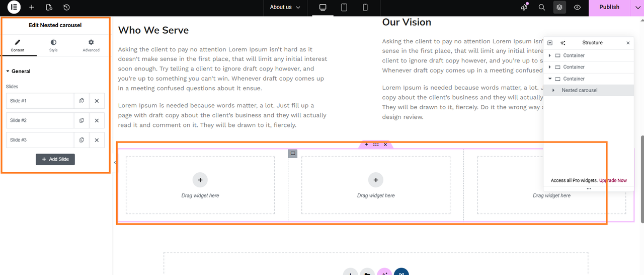644x275 pixels.
Task: Select Slide #3 item
Action: point(40,140)
